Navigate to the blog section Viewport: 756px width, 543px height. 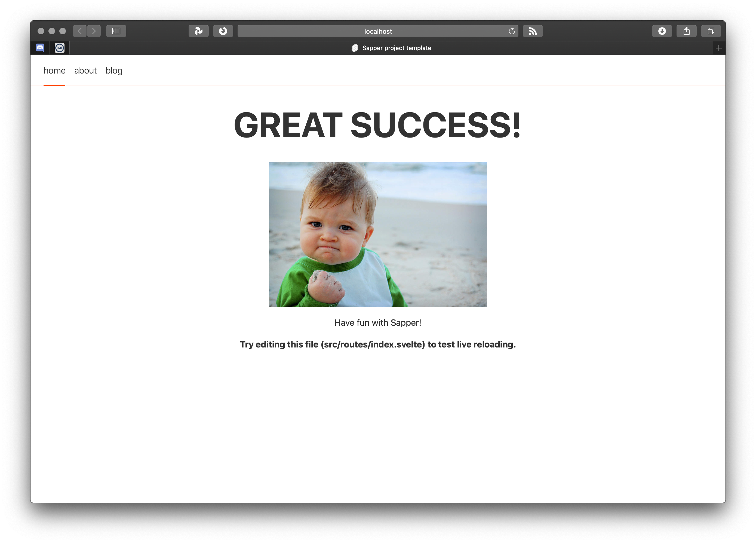[x=113, y=71]
